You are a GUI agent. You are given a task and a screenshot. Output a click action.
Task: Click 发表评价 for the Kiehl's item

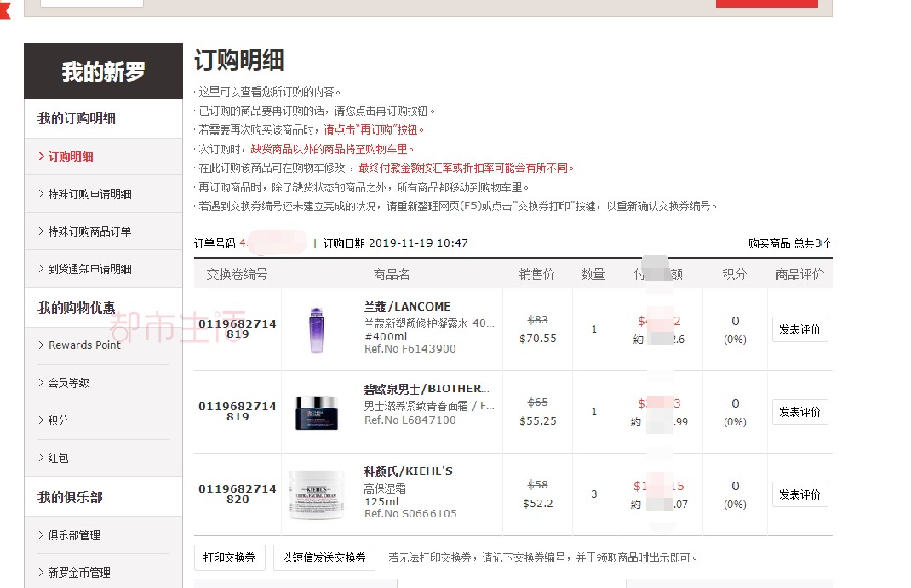799,494
